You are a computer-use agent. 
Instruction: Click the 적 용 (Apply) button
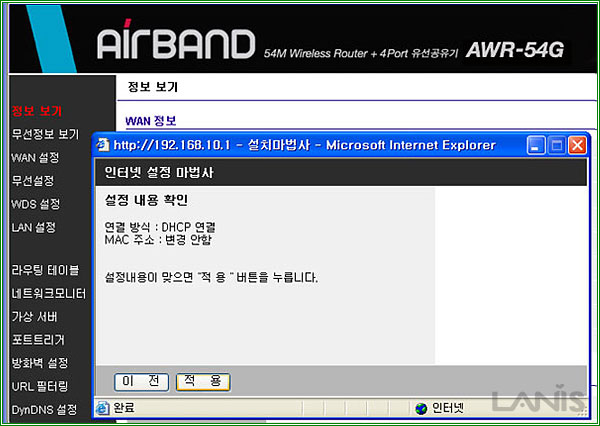203,382
